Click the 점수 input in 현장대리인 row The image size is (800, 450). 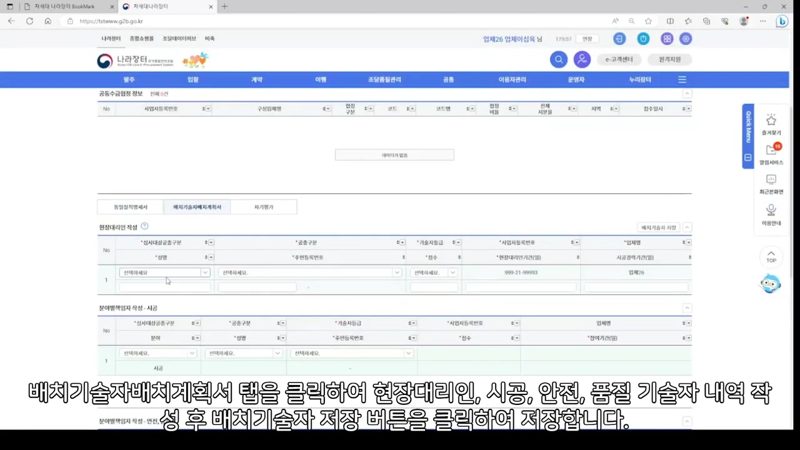(x=434, y=288)
